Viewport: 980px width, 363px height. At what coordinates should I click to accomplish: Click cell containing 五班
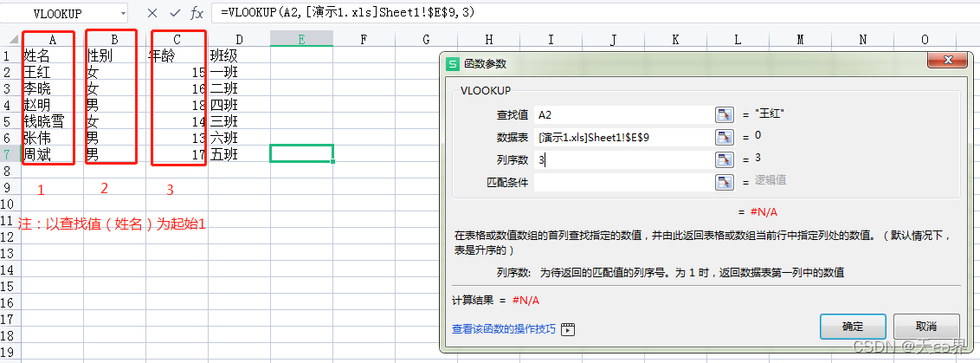coord(240,154)
